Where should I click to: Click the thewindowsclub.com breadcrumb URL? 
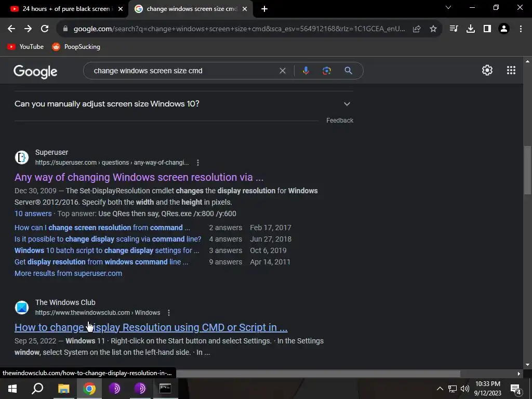pos(98,312)
